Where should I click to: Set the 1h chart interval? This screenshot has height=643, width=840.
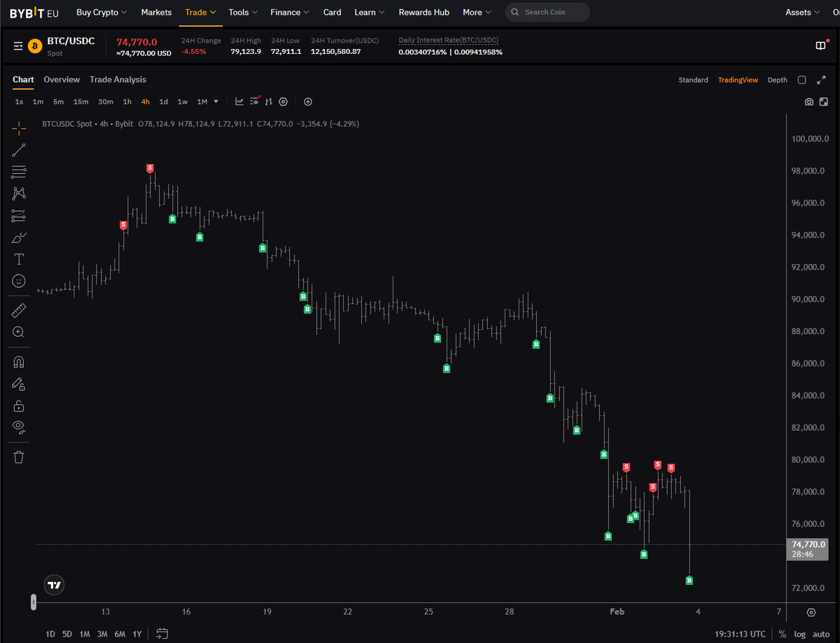[x=127, y=102]
